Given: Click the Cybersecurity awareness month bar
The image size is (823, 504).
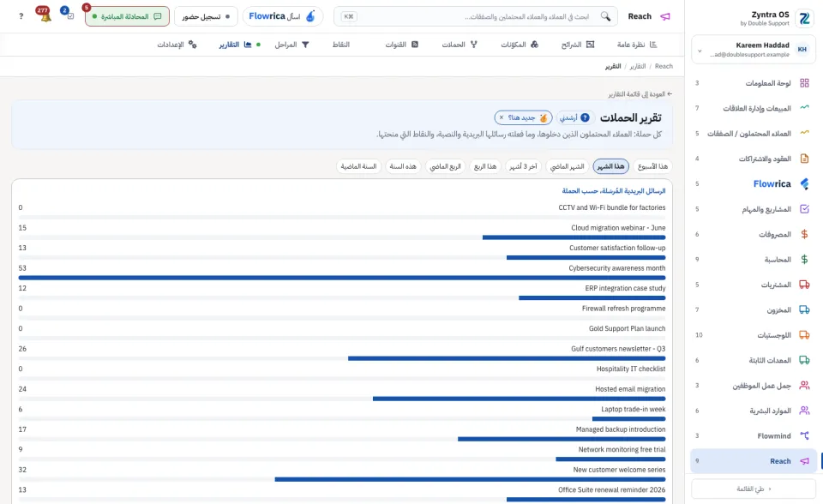Looking at the screenshot, I should (x=342, y=278).
